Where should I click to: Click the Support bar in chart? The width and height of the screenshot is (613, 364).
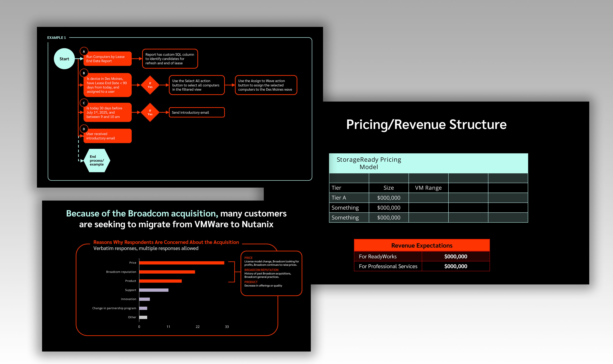(x=154, y=290)
